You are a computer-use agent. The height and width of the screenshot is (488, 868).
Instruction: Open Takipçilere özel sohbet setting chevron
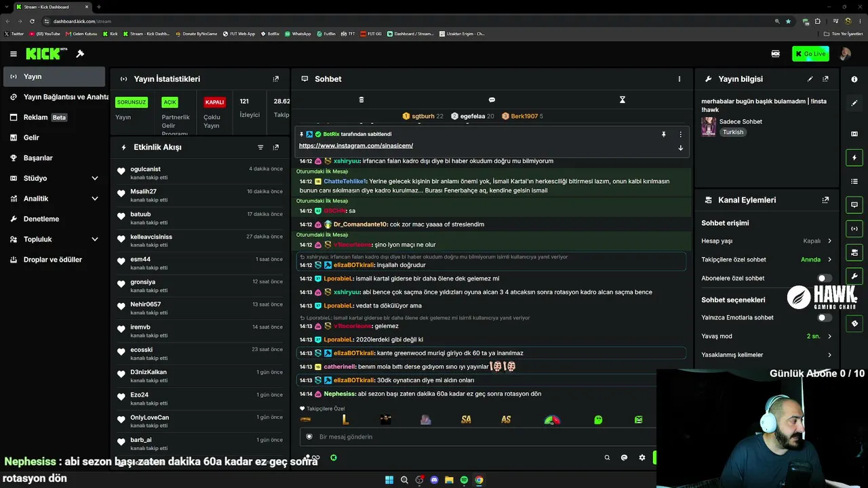coord(829,260)
